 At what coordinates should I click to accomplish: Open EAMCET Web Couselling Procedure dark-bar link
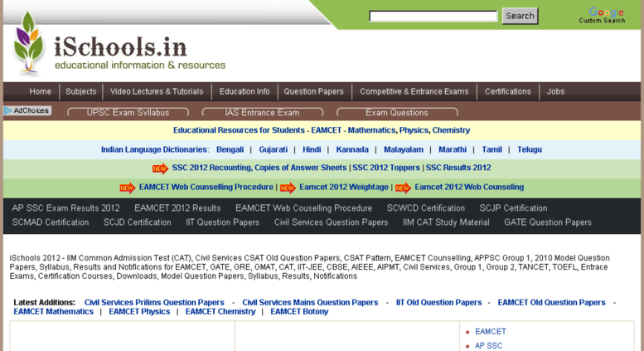[303, 208]
